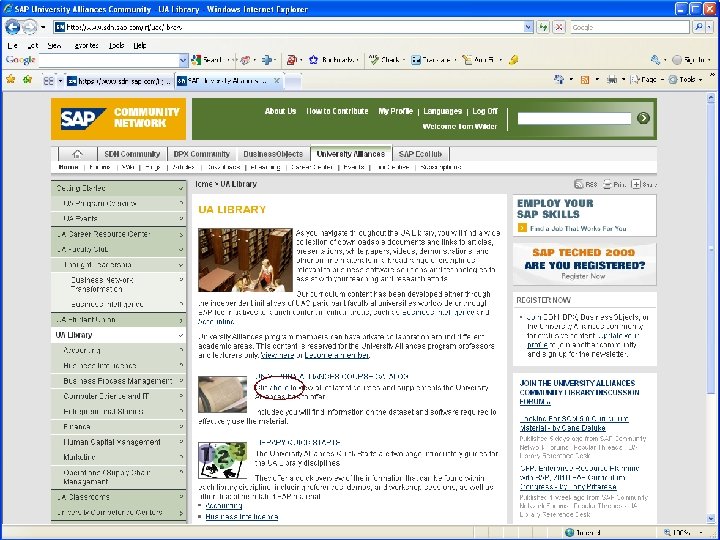Click the Log Off link
This screenshot has height=540, width=720.
click(485, 111)
